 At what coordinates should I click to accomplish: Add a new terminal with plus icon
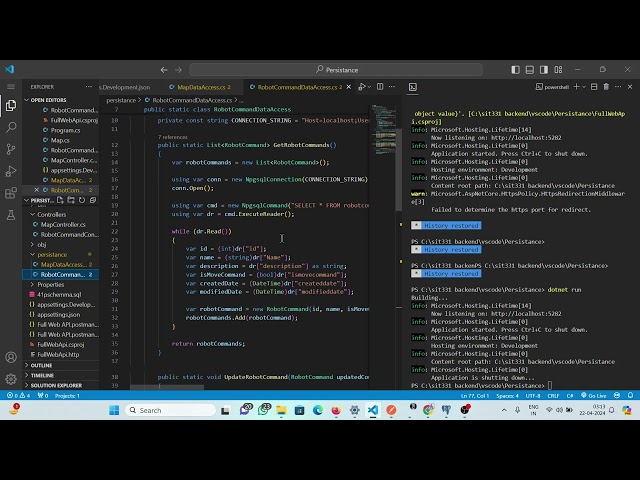coord(576,87)
